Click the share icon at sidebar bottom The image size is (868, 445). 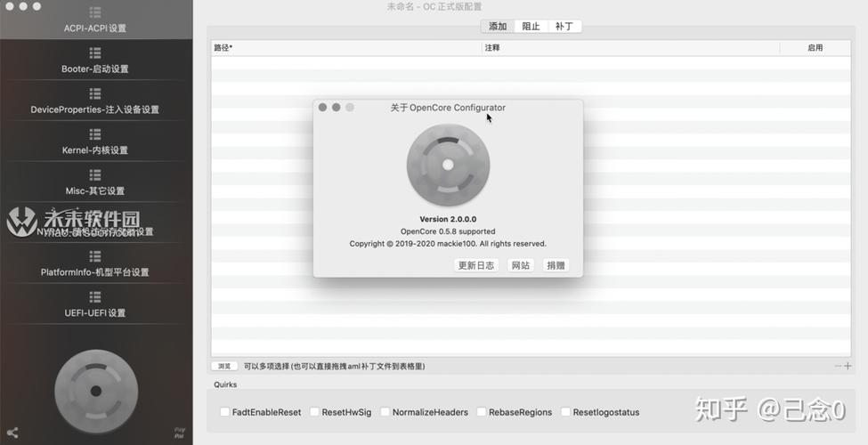click(x=12, y=433)
